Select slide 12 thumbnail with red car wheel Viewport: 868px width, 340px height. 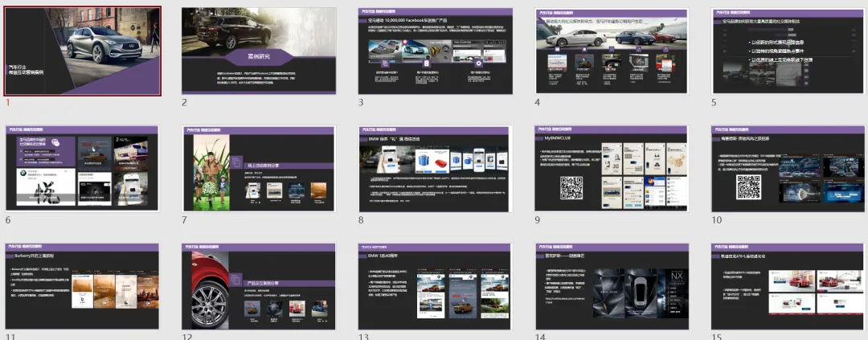tap(259, 286)
